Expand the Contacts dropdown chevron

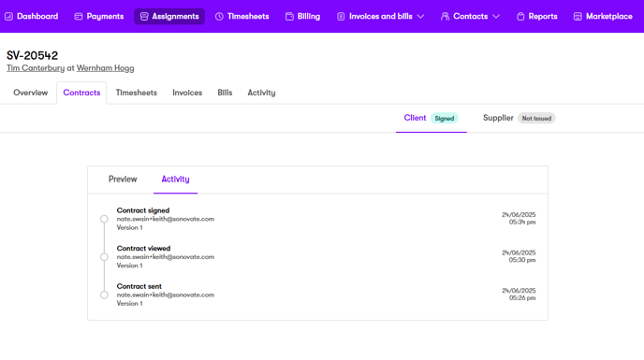[496, 17]
